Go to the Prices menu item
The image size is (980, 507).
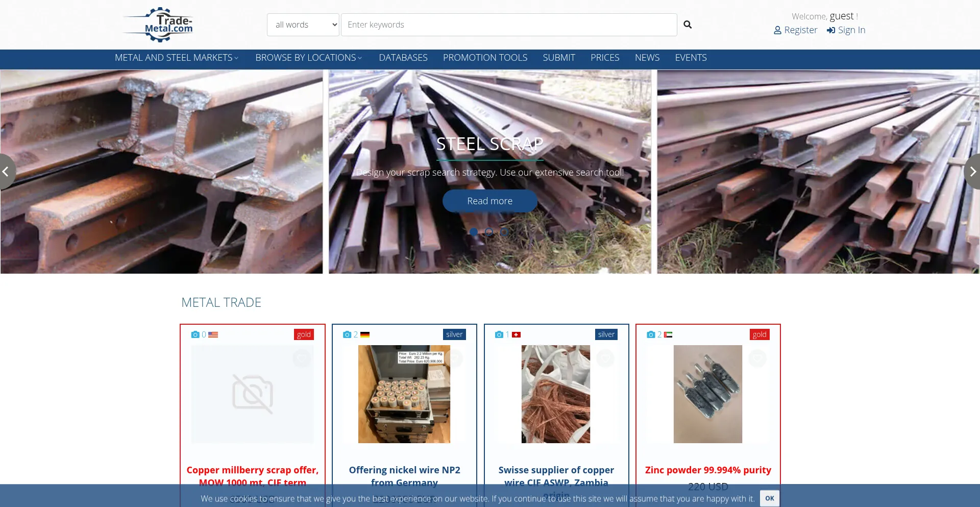(605, 58)
